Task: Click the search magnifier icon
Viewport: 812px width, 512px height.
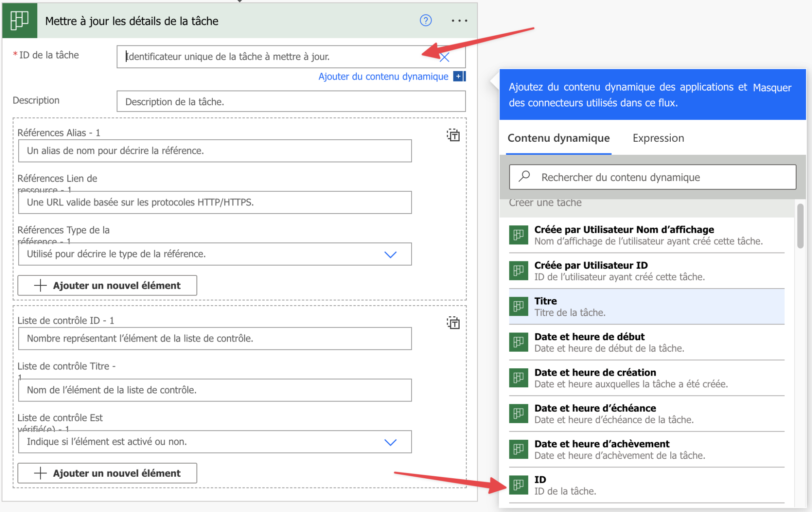Action: [525, 176]
